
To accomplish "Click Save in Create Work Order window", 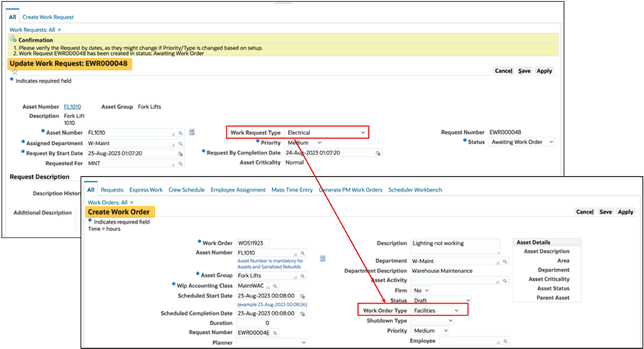I will click(x=605, y=212).
